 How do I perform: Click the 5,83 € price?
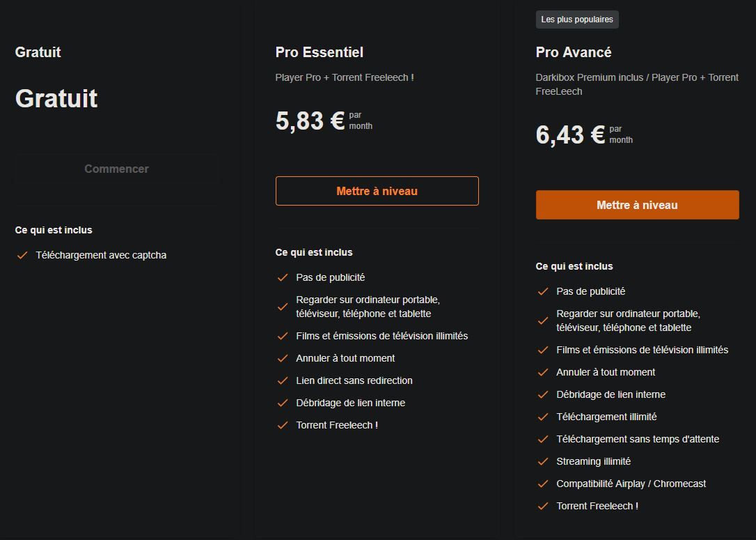(x=310, y=121)
